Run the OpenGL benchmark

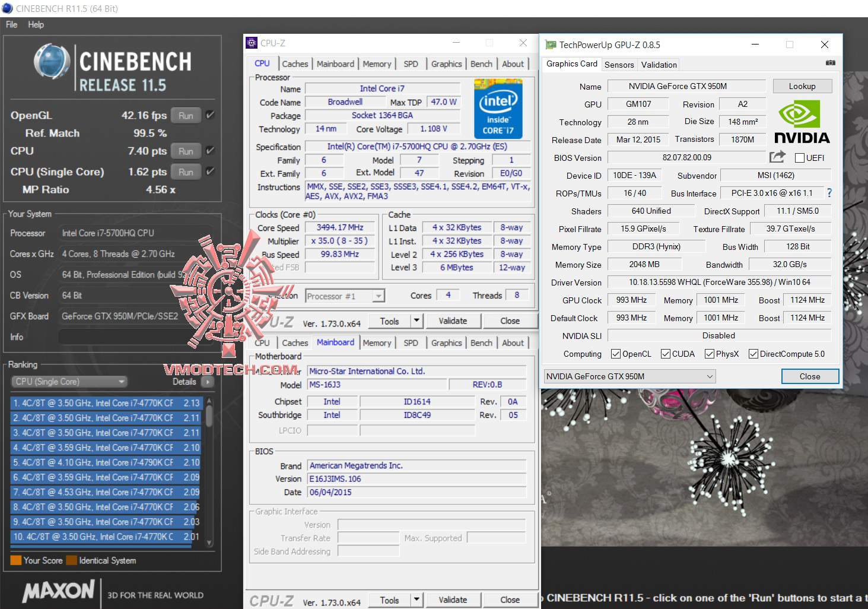[x=186, y=116]
